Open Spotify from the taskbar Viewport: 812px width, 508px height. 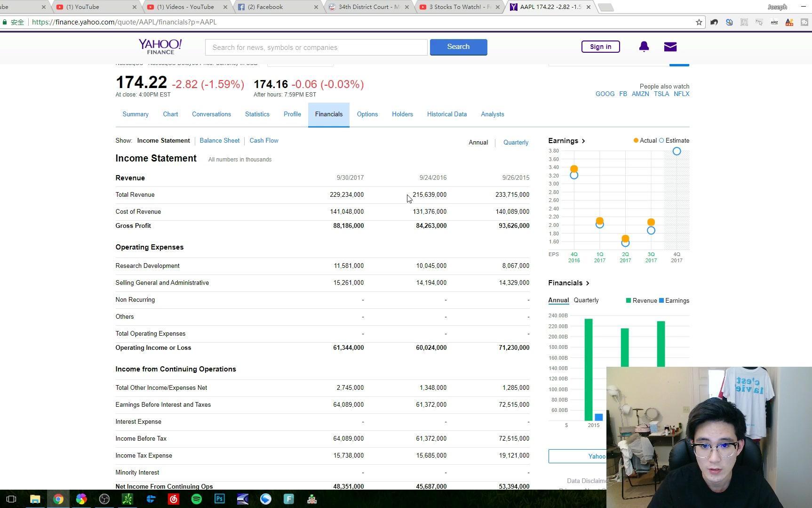pos(197,499)
